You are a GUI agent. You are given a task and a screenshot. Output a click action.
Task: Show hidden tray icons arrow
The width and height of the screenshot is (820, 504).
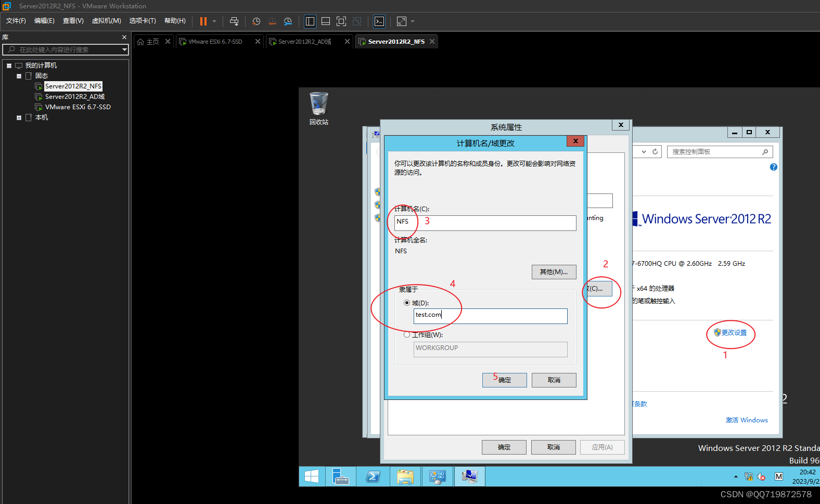[x=736, y=476]
